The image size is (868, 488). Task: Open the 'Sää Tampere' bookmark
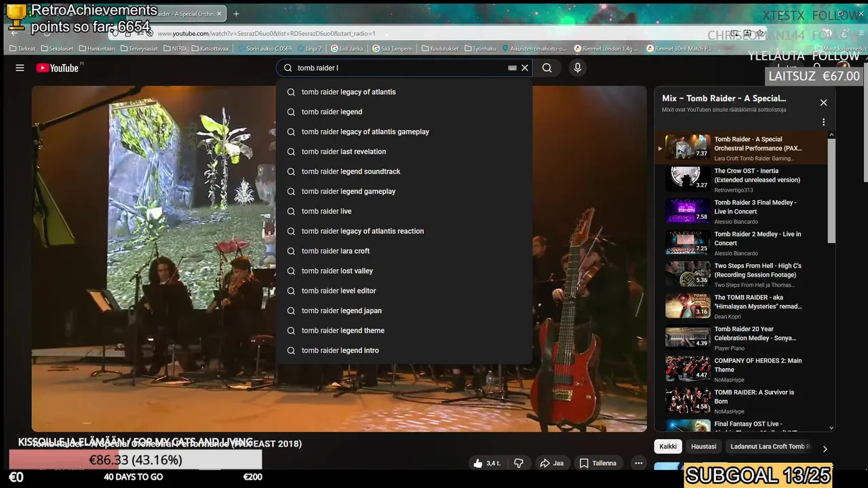click(x=392, y=49)
